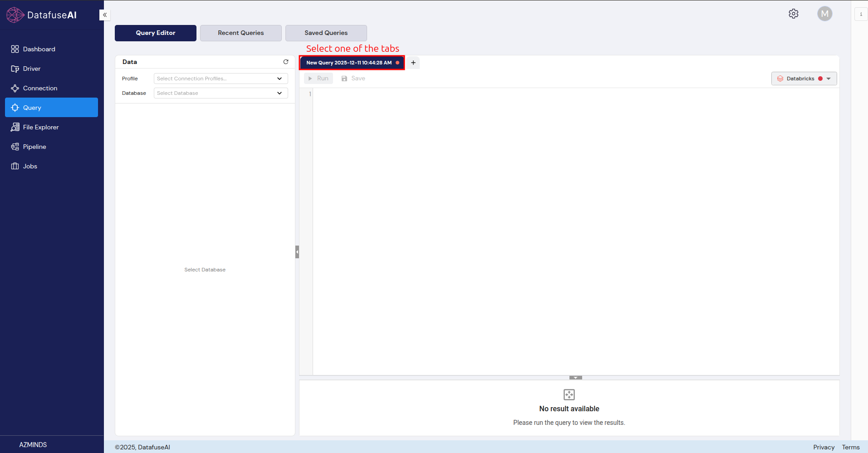Viewport: 868px width, 453px height.
Task: Switch to the Recent Queries tab
Action: point(240,33)
